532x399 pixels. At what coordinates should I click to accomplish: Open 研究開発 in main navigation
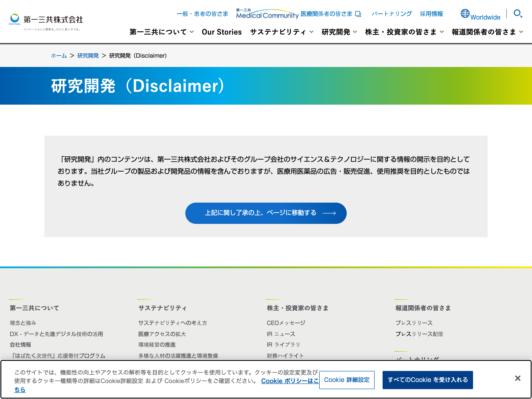[336, 32]
